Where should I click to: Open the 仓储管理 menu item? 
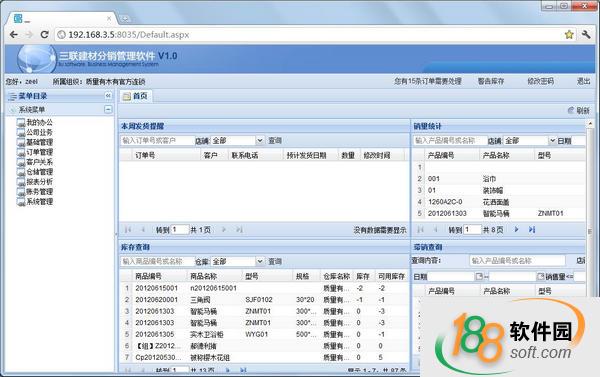point(39,172)
